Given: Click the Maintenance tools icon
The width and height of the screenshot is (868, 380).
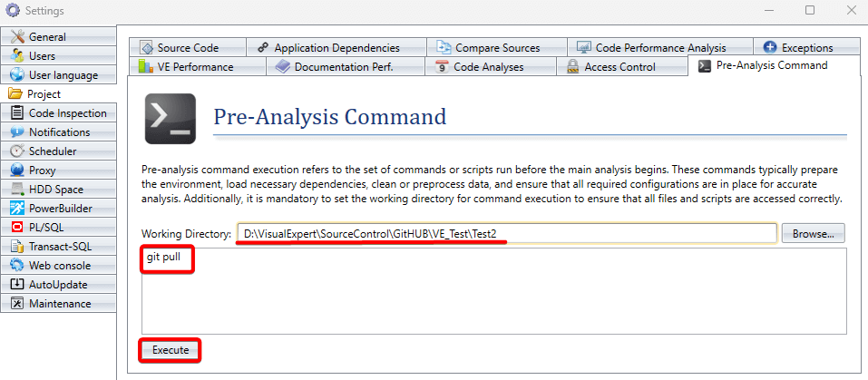Looking at the screenshot, I should 18,304.
